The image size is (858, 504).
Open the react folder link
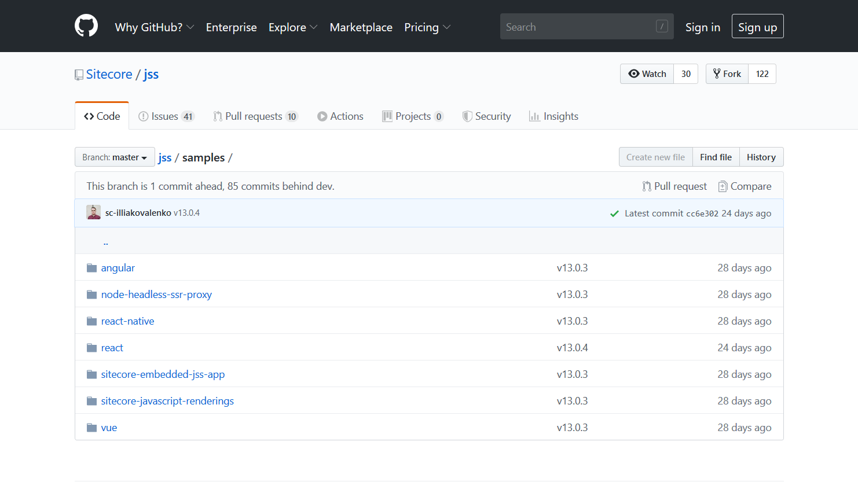(x=112, y=348)
